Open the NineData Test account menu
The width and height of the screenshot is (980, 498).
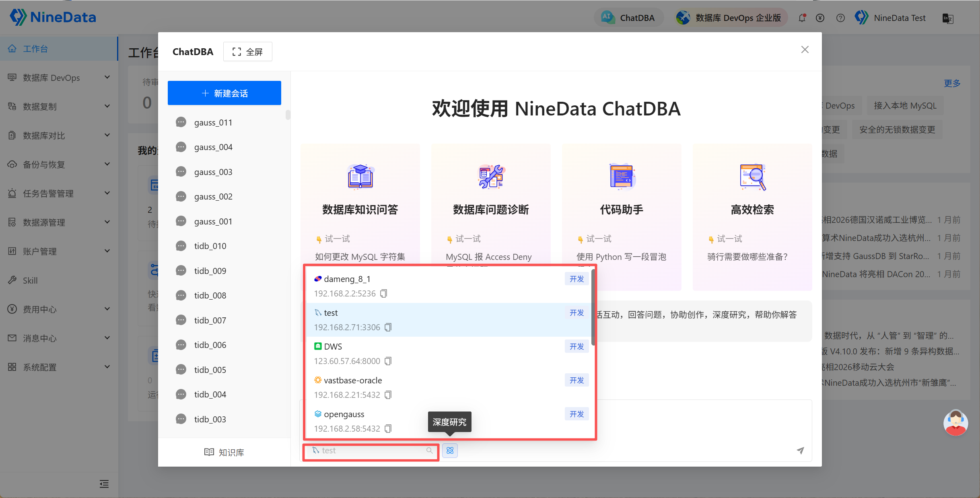(x=890, y=18)
